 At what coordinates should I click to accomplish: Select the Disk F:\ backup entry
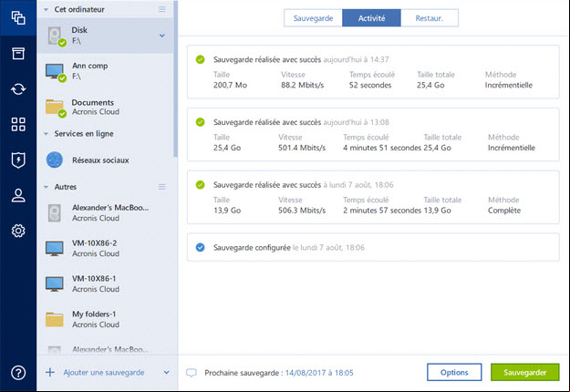point(105,36)
